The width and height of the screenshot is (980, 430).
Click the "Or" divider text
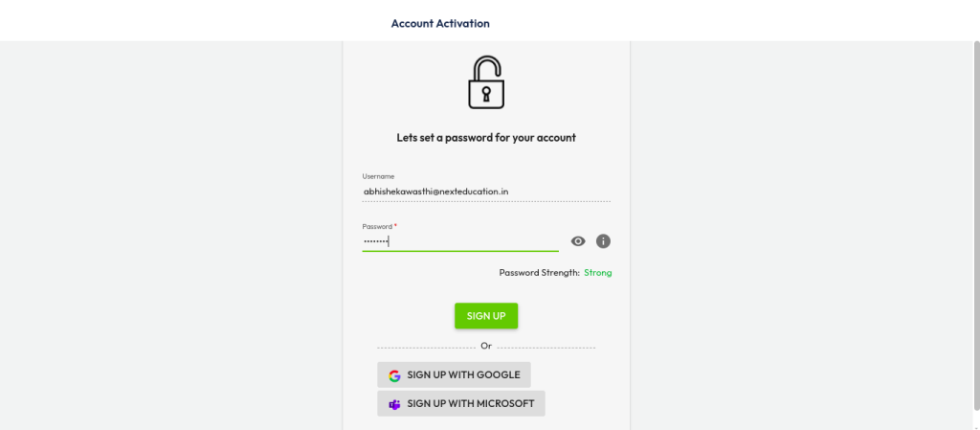[486, 346]
